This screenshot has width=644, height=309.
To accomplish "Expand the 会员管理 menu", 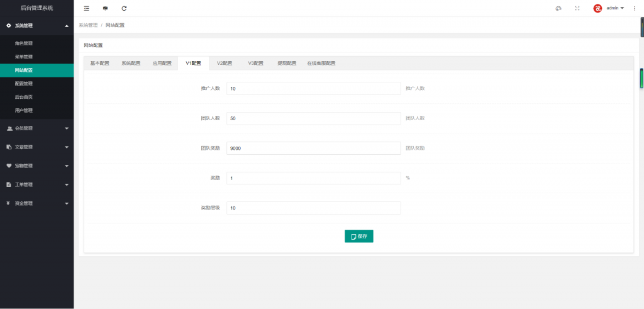I will coord(37,128).
